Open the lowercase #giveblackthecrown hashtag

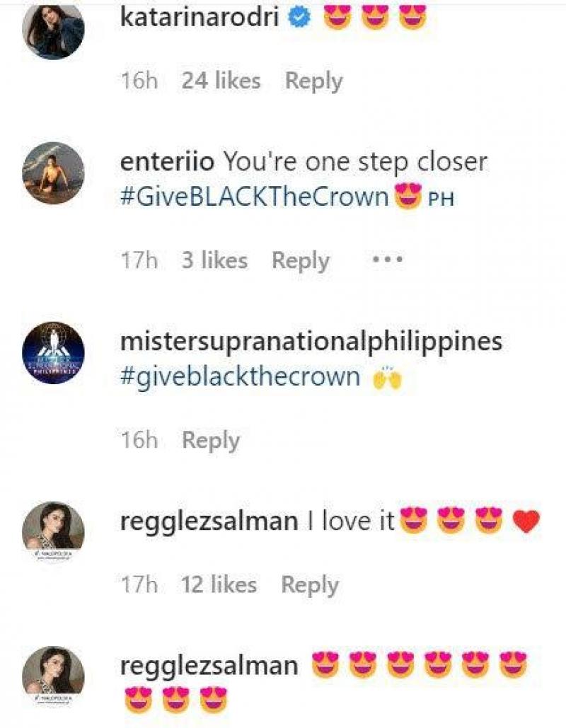[241, 376]
